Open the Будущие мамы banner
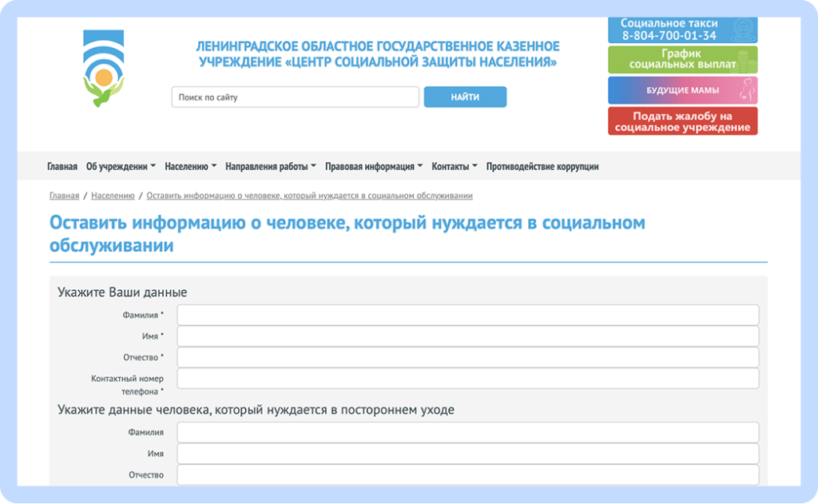The image size is (818, 504). click(682, 90)
